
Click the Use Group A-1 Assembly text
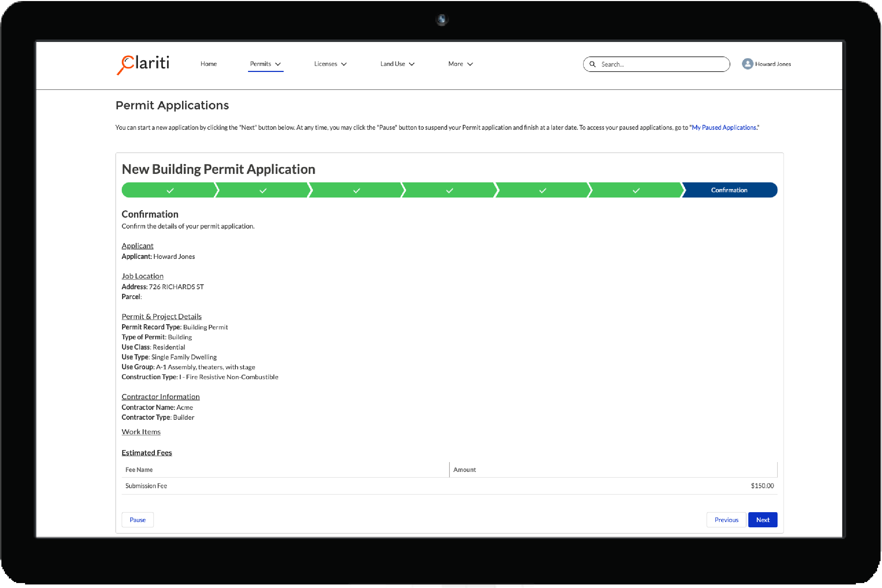click(x=188, y=367)
